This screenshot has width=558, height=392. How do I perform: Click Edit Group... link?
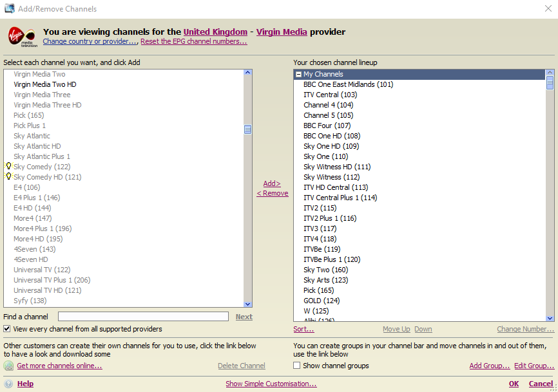coord(534,366)
